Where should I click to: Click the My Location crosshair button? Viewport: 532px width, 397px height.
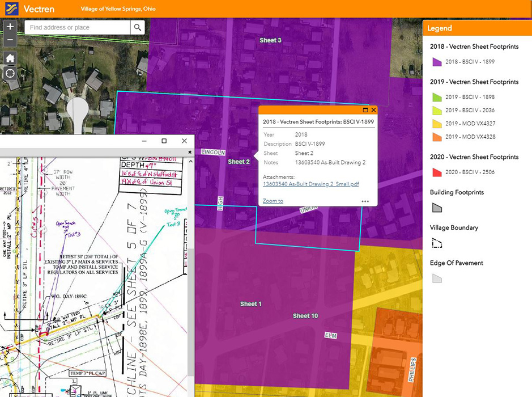click(x=10, y=73)
